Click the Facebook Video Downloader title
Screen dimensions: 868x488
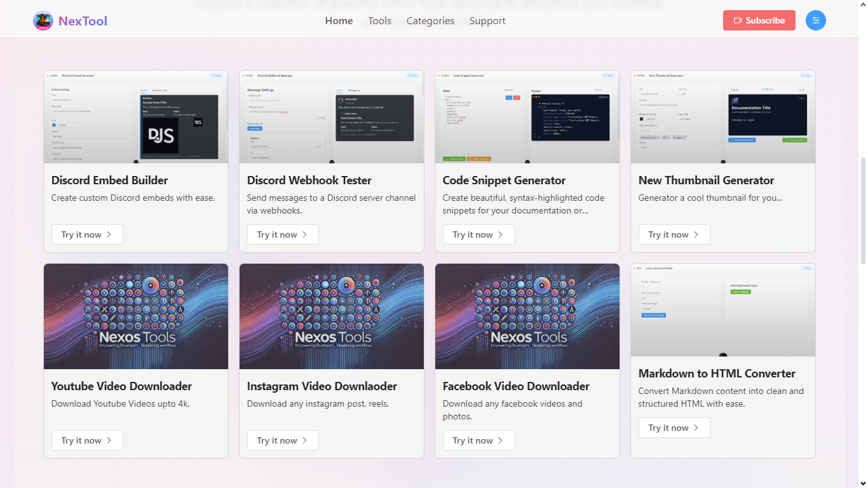[x=516, y=386]
